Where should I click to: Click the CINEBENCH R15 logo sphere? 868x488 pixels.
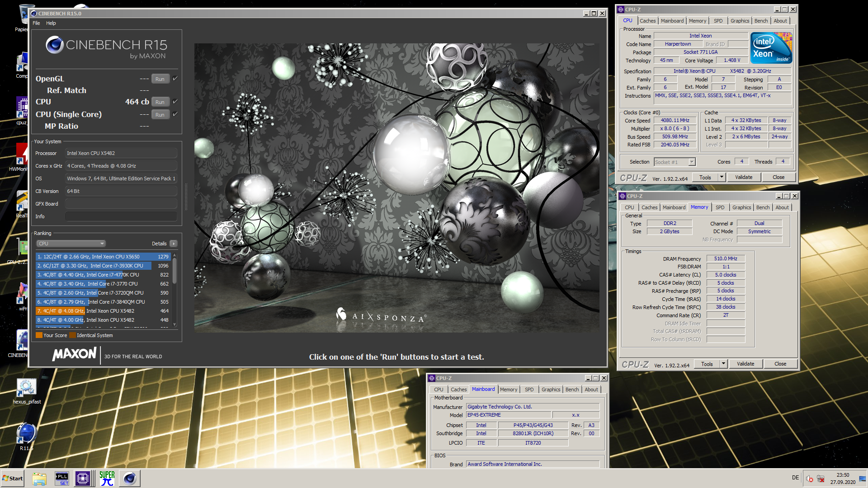click(x=55, y=45)
